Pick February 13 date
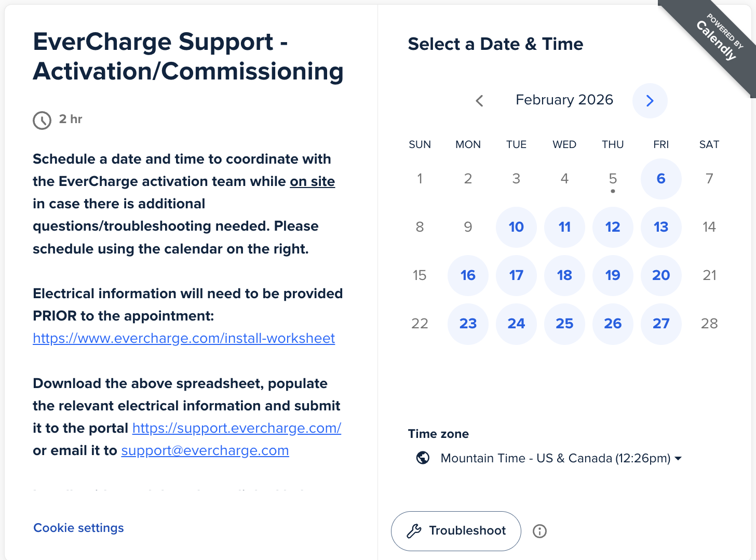This screenshot has height=560, width=756. pos(661,227)
